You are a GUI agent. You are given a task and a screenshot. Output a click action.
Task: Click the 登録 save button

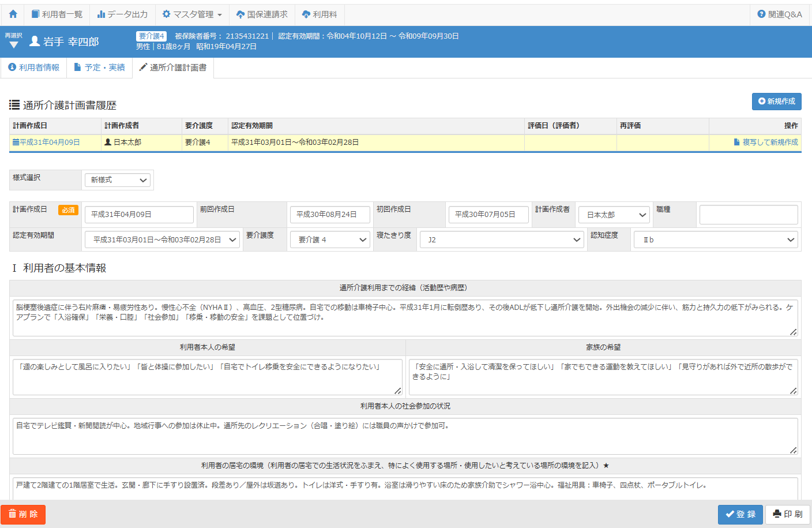(x=740, y=514)
